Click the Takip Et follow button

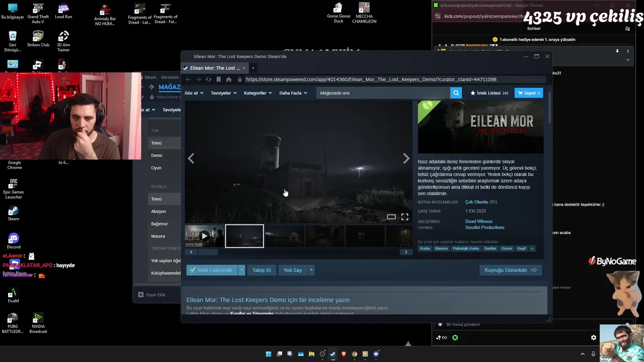262,270
